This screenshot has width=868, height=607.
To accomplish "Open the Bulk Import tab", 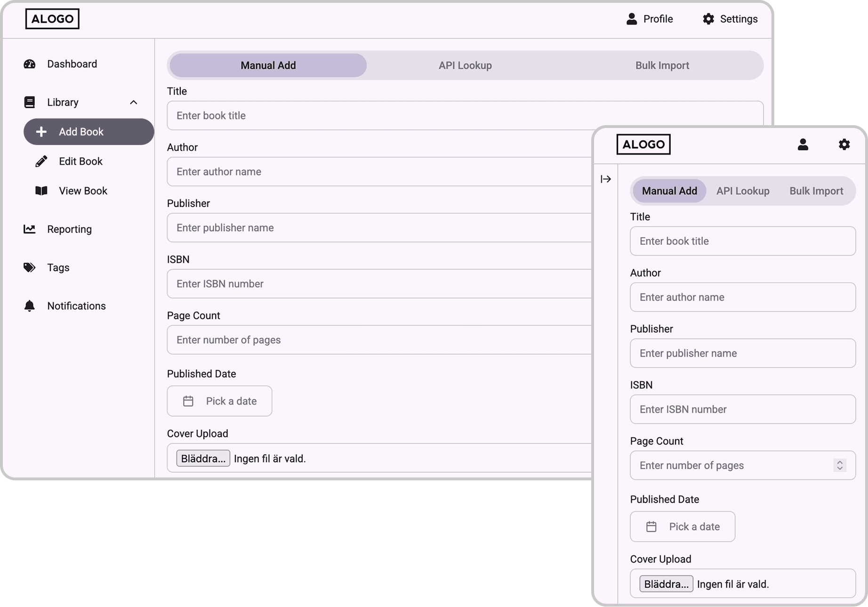I will click(x=662, y=65).
